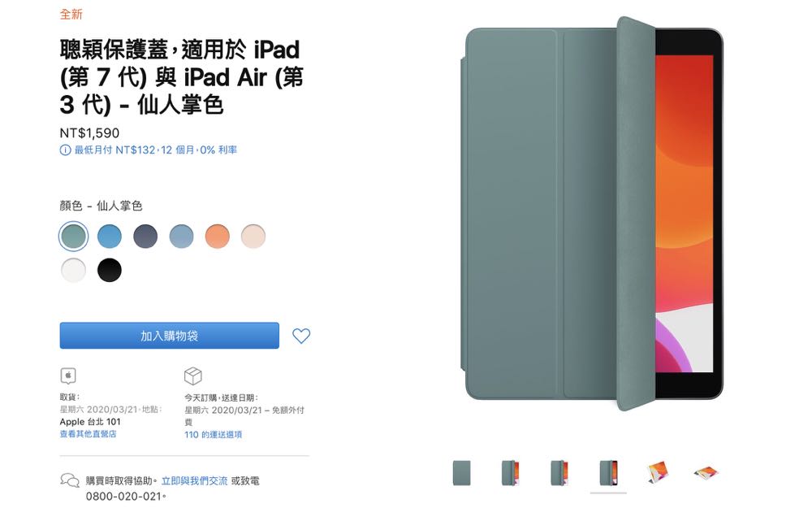
Task: Click the chat bubbles help icon
Action: coord(70,480)
